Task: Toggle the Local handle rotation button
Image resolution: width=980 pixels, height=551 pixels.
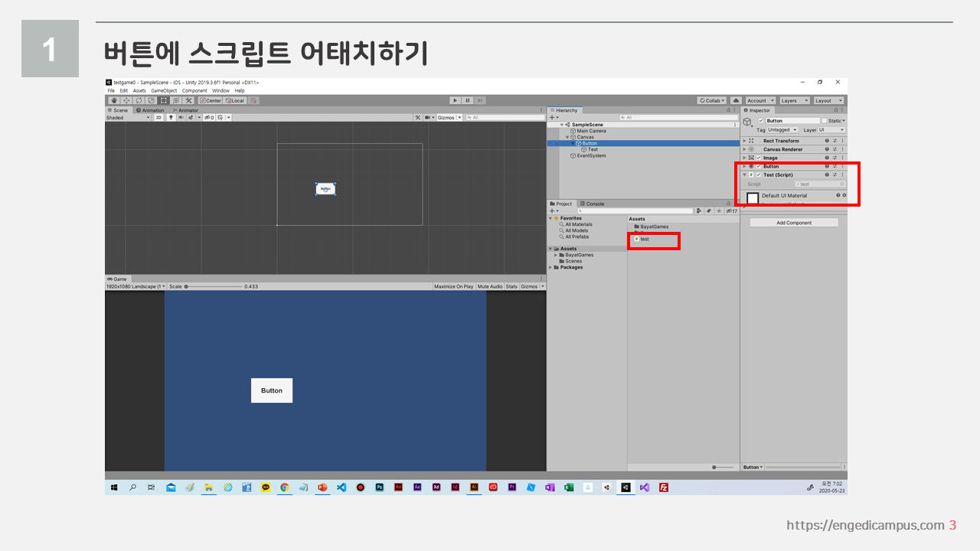Action: point(234,100)
